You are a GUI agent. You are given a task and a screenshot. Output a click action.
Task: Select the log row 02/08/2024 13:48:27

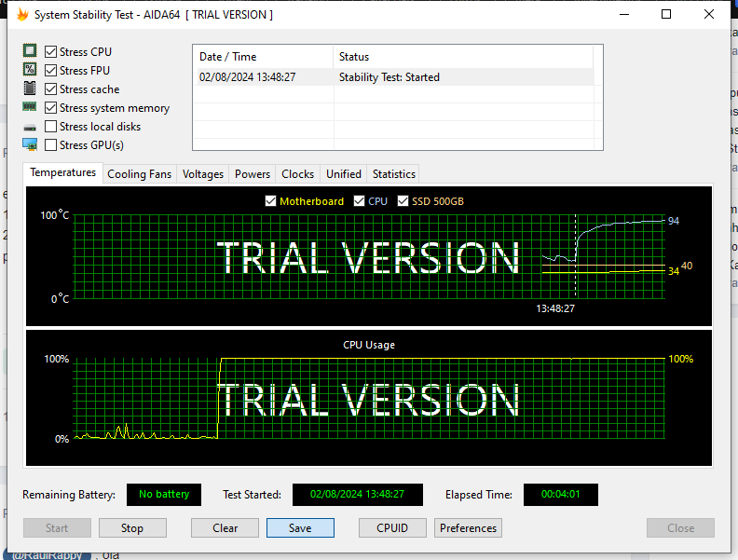tap(393, 77)
